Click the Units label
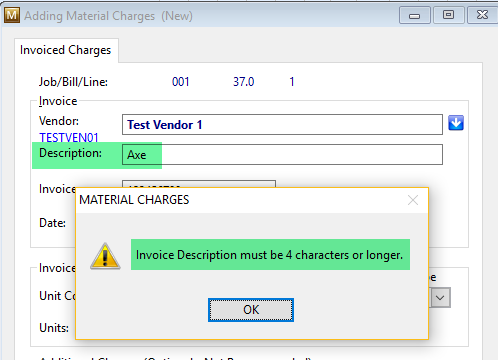 pos(54,328)
